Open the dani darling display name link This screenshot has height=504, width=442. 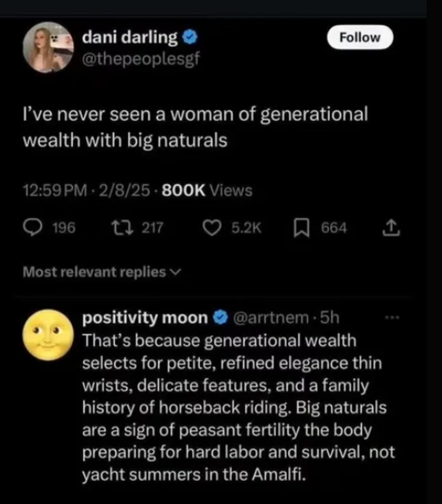tap(130, 37)
